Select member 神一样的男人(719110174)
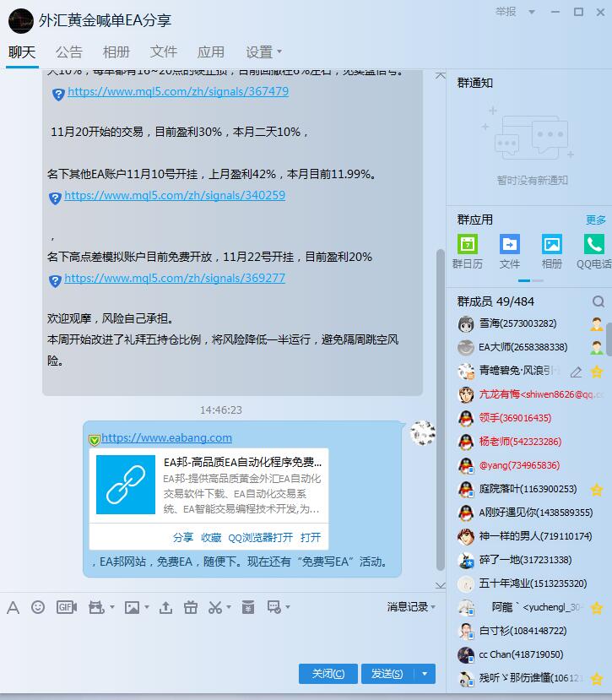Viewport: 612px width, 700px height. coord(529,536)
